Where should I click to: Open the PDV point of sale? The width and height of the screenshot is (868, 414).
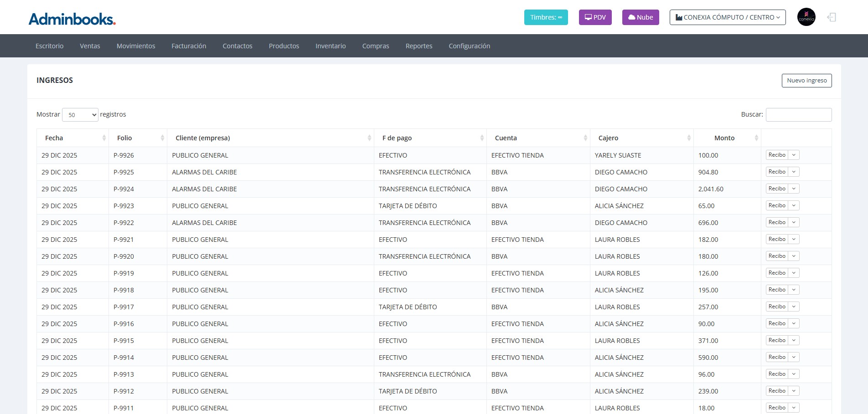tap(595, 17)
